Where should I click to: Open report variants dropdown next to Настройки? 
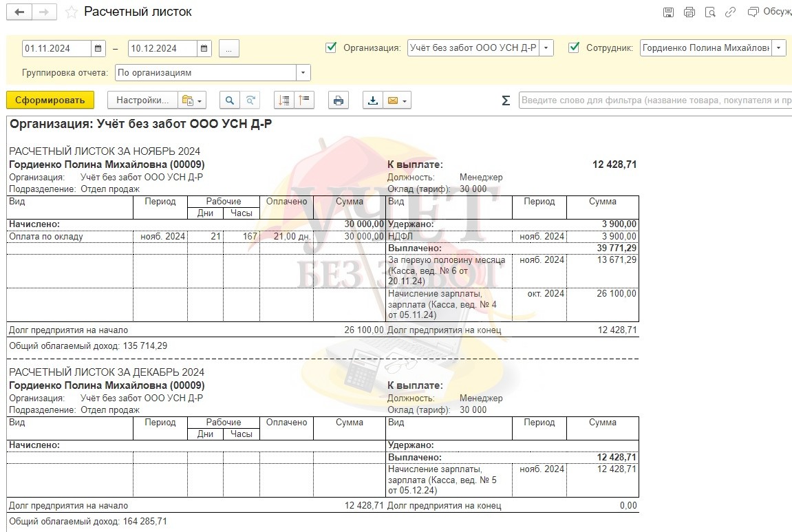(x=191, y=100)
